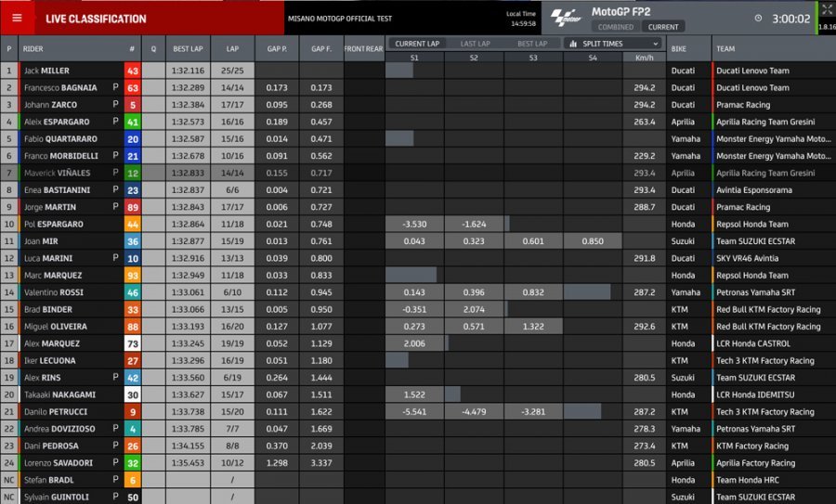Click the fullscreen expand icon
The width and height of the screenshot is (836, 504).
[826, 9]
